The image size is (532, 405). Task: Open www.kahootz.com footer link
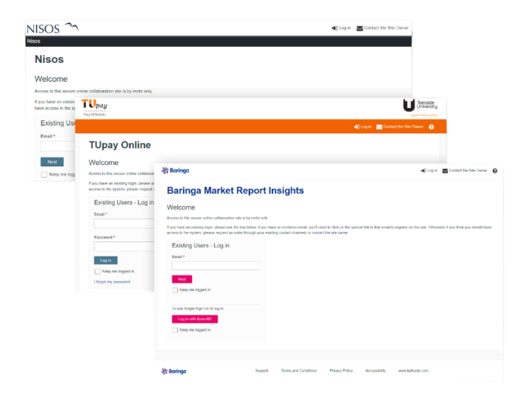pyautogui.click(x=413, y=371)
